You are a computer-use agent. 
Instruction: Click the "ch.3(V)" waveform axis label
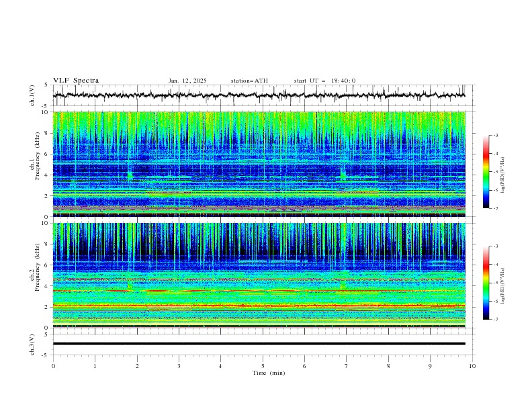pyautogui.click(x=32, y=345)
